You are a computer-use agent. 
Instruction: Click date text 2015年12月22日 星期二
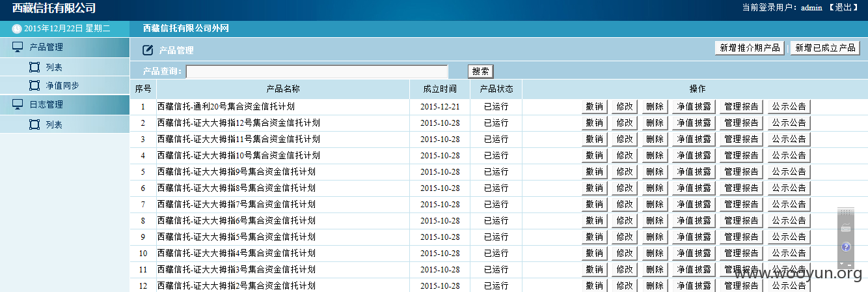coord(67,29)
